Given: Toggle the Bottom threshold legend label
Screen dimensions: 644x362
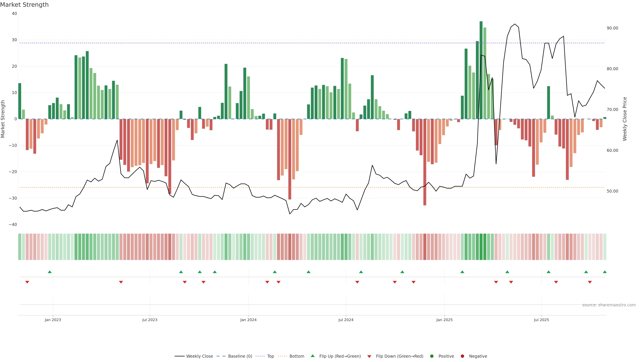Looking at the screenshot, I should tap(297, 356).
